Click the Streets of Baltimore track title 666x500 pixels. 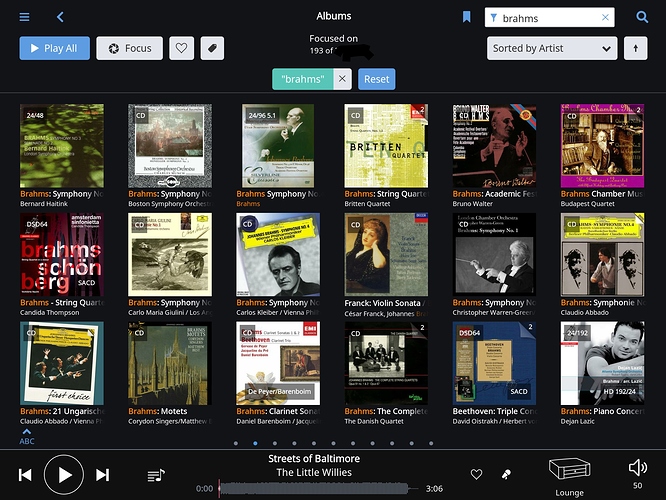coord(314,459)
